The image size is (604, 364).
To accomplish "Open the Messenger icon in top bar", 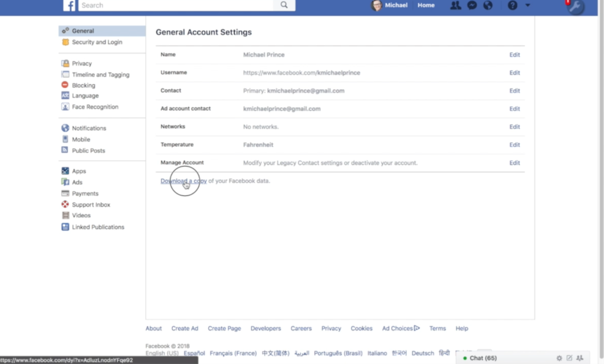I will point(472,5).
